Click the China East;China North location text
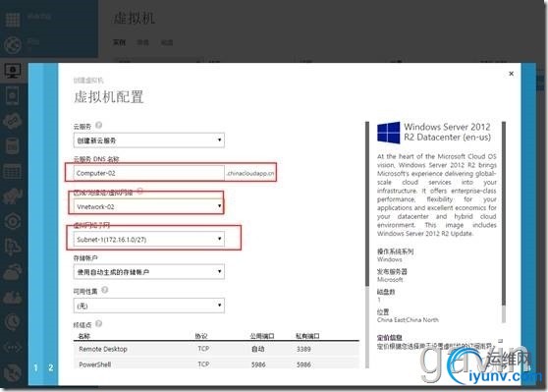 pyautogui.click(x=408, y=320)
